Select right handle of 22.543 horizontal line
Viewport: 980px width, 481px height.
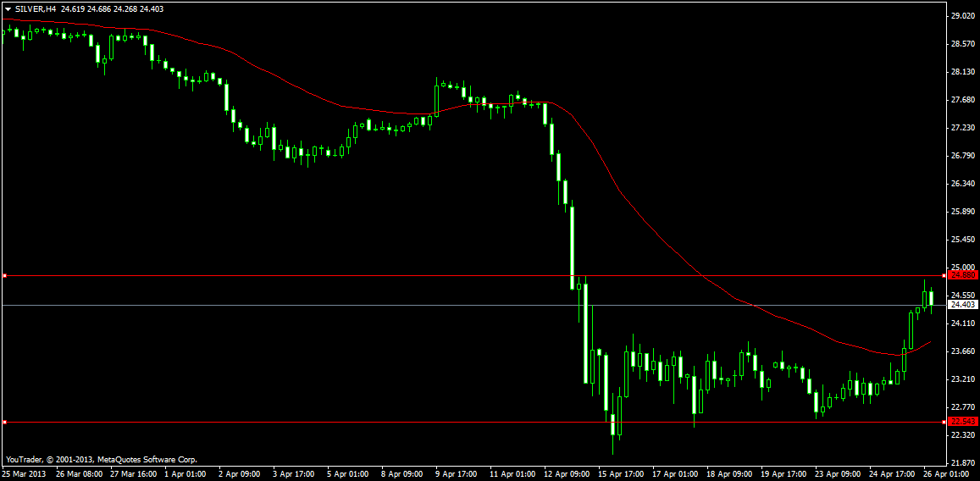point(944,422)
